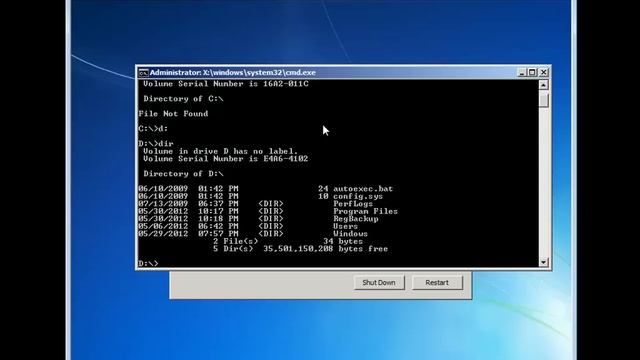This screenshot has height=360, width=640.
Task: Maximize the cmd.exe window
Action: 532,72
